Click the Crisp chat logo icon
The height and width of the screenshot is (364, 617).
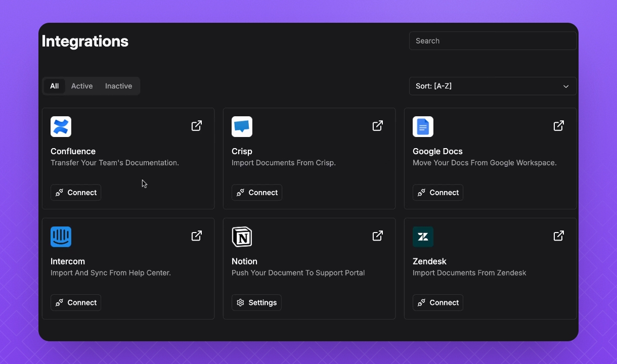coord(242,127)
